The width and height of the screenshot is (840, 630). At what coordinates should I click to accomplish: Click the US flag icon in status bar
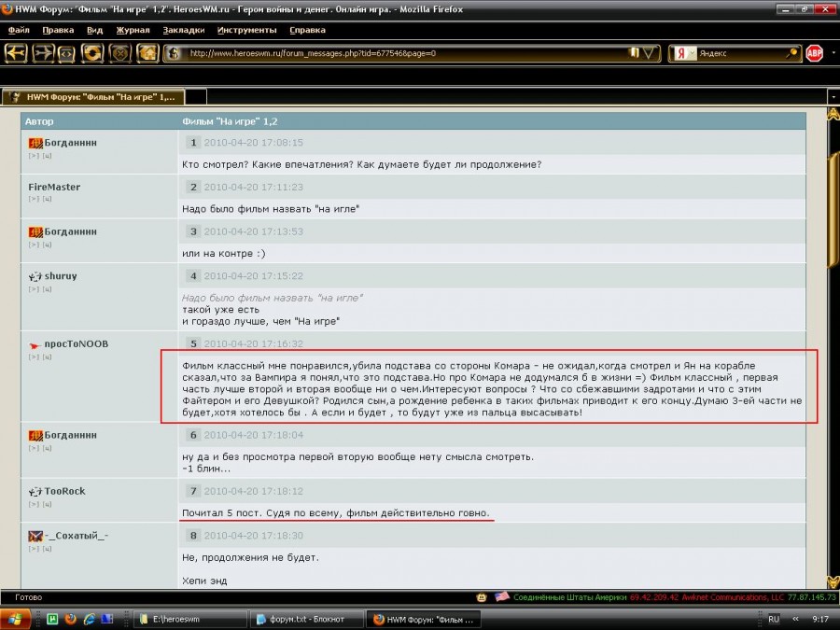pos(502,596)
